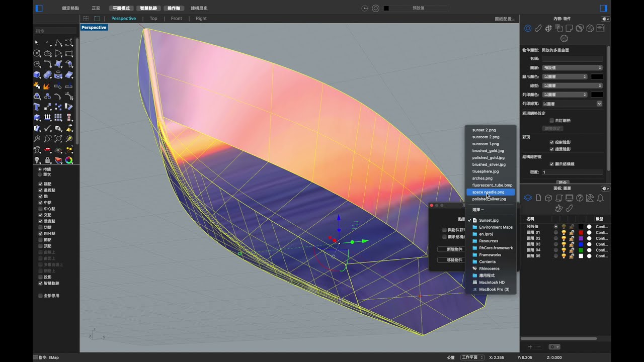Screen dimensions: 644x362
Task: Switch to the Front viewport tab
Action: point(176,19)
